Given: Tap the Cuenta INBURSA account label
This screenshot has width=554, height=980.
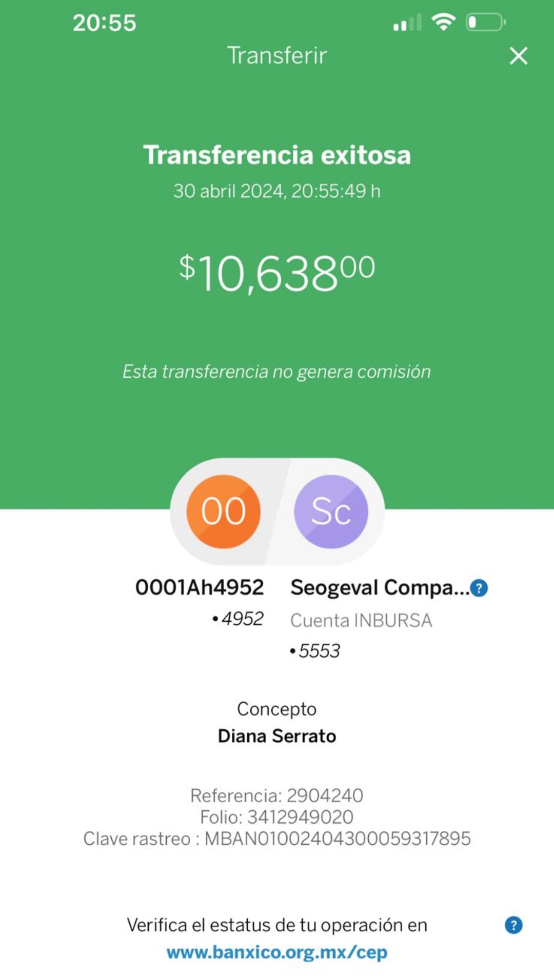Looking at the screenshot, I should coord(361,621).
